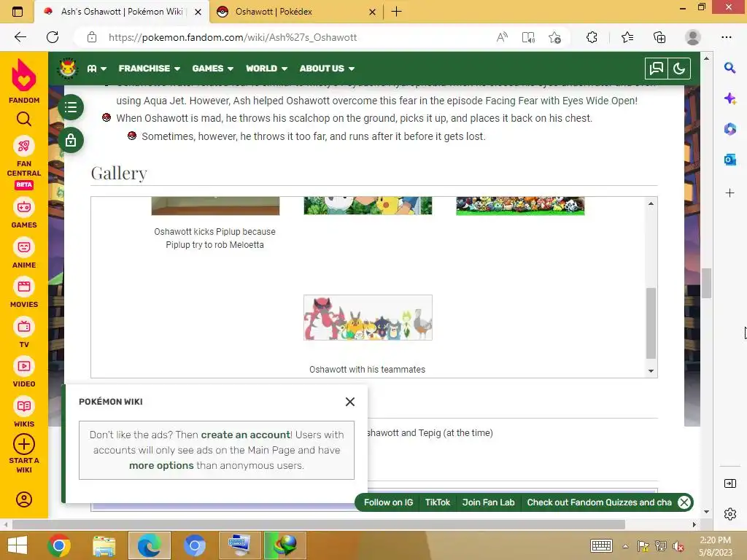Viewport: 747px width, 560px height.
Task: Open Windows Start menu
Action: click(x=18, y=545)
